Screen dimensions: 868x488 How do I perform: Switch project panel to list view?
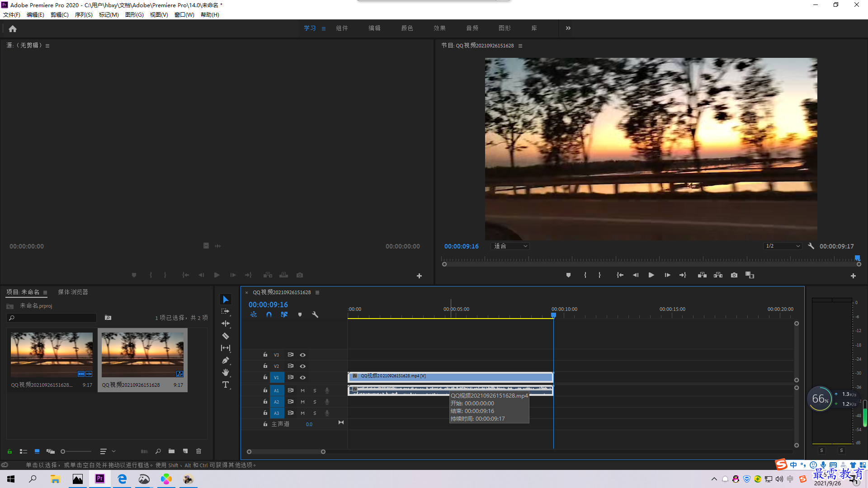pyautogui.click(x=24, y=451)
